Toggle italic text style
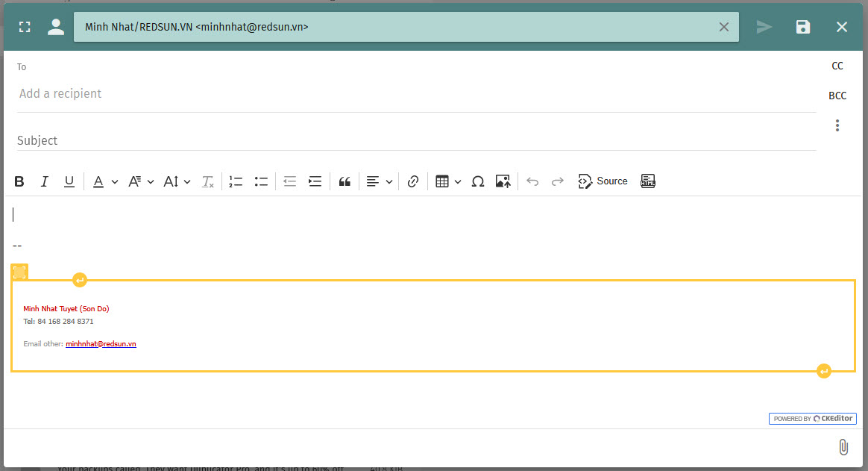This screenshot has width=868, height=471. (x=44, y=181)
